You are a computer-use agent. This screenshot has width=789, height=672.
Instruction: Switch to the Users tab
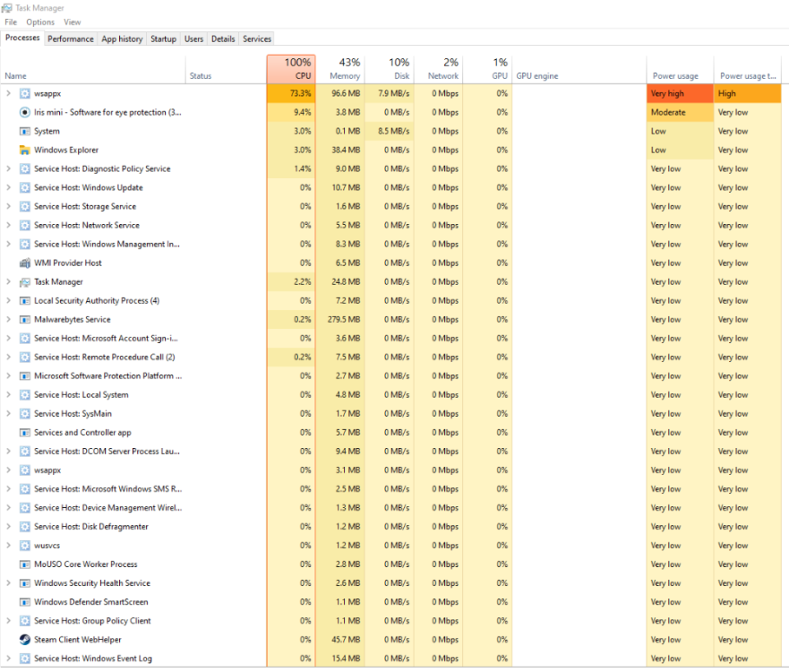(x=193, y=39)
